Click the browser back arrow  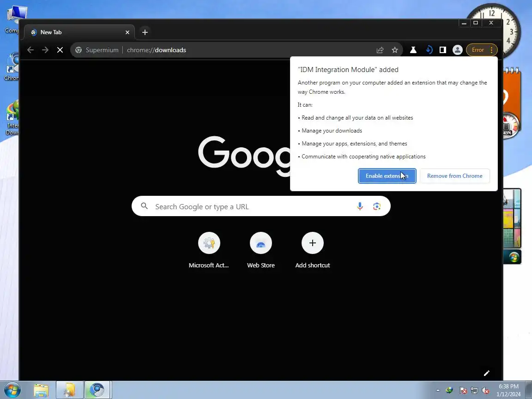30,50
